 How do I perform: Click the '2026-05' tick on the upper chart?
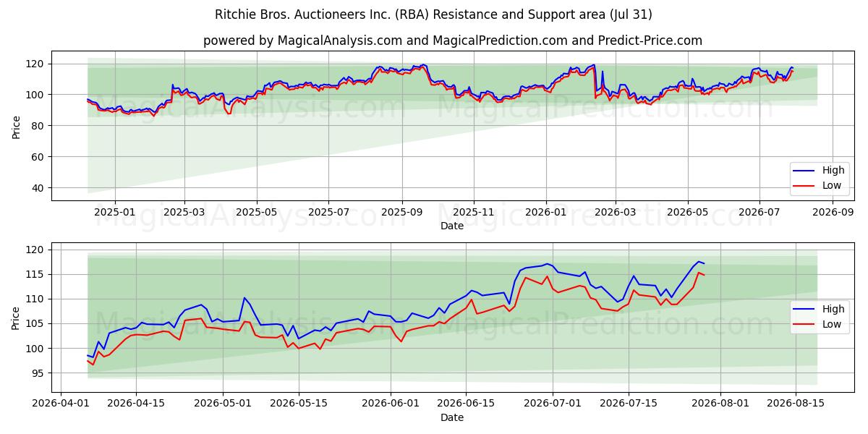pyautogui.click(x=687, y=212)
